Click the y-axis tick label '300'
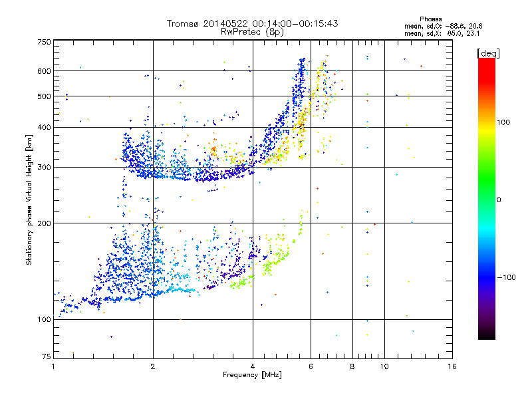Image resolution: width=532 pixels, height=399 pixels. pos(44,167)
